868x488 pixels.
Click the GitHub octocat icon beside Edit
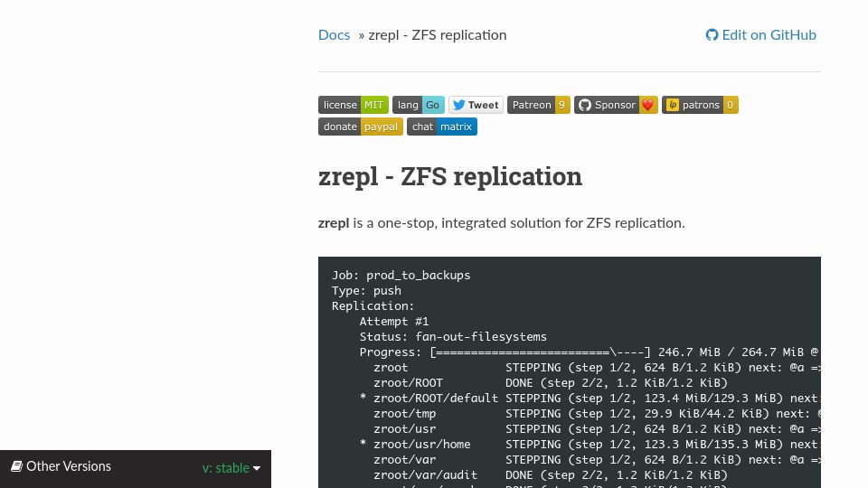click(x=712, y=35)
